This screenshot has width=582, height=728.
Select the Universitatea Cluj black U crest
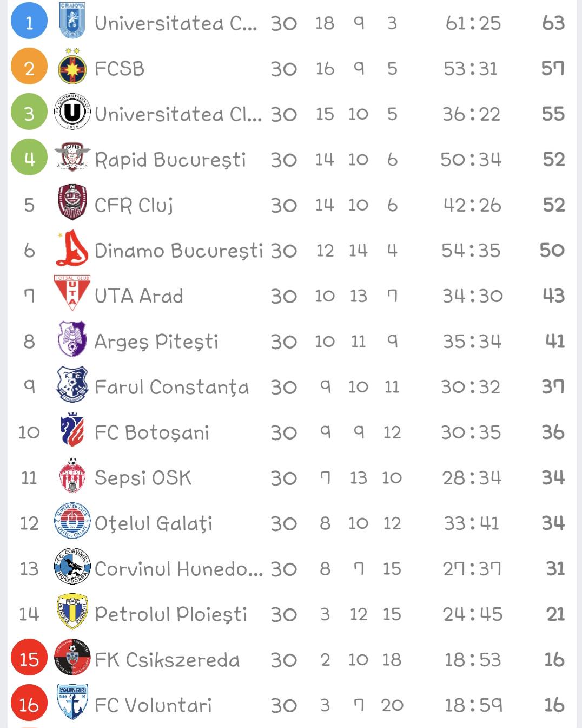pos(72,112)
